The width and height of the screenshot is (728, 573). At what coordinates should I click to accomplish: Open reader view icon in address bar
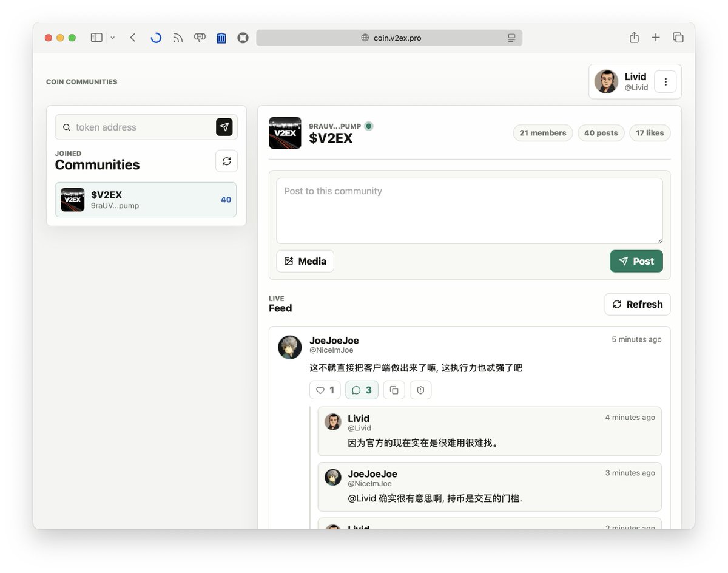pos(511,38)
